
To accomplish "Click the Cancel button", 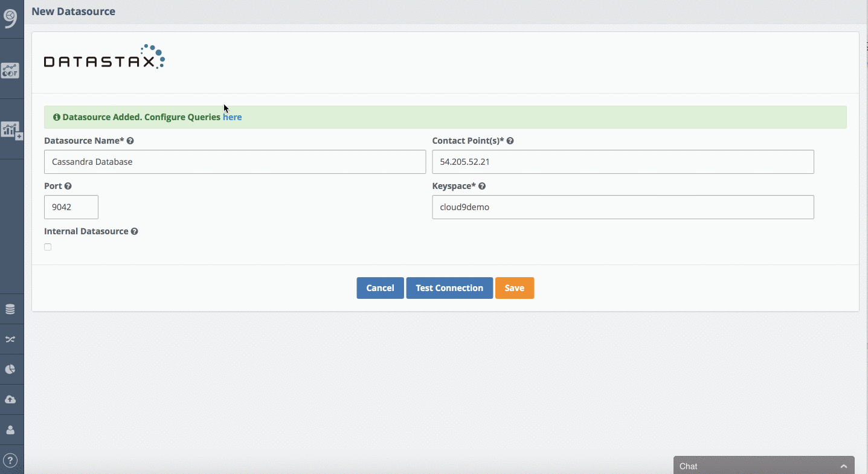I will (x=380, y=288).
